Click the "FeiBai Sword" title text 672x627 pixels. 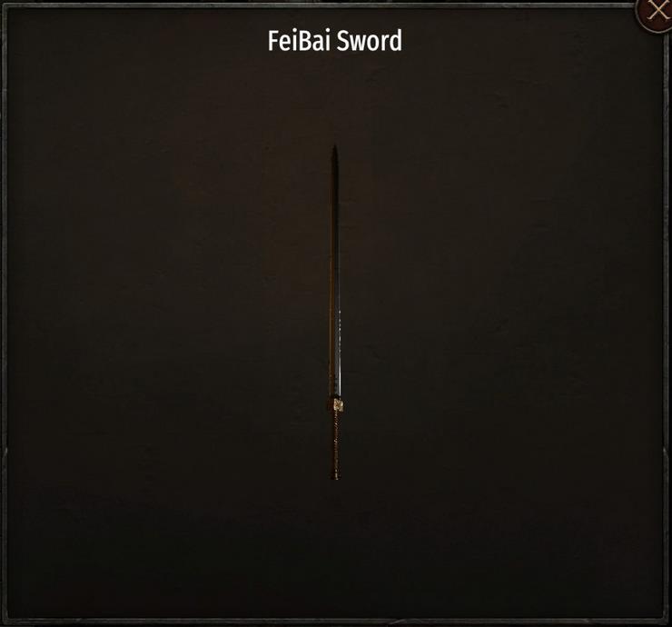click(335, 41)
